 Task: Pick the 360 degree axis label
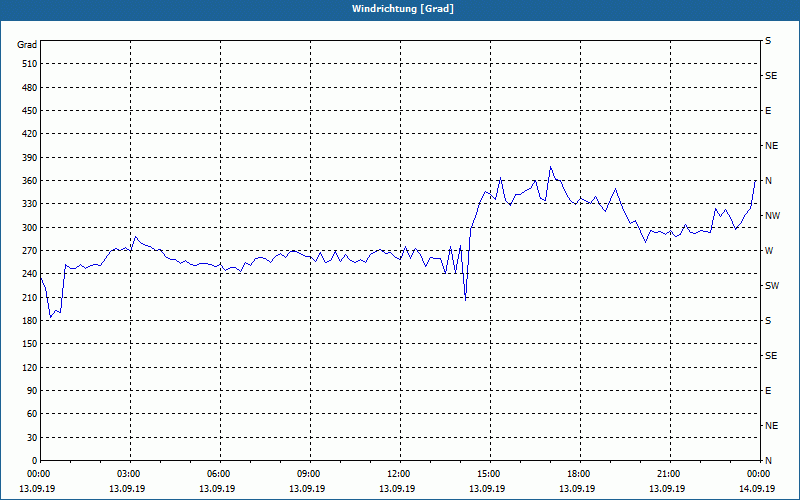(x=29, y=181)
